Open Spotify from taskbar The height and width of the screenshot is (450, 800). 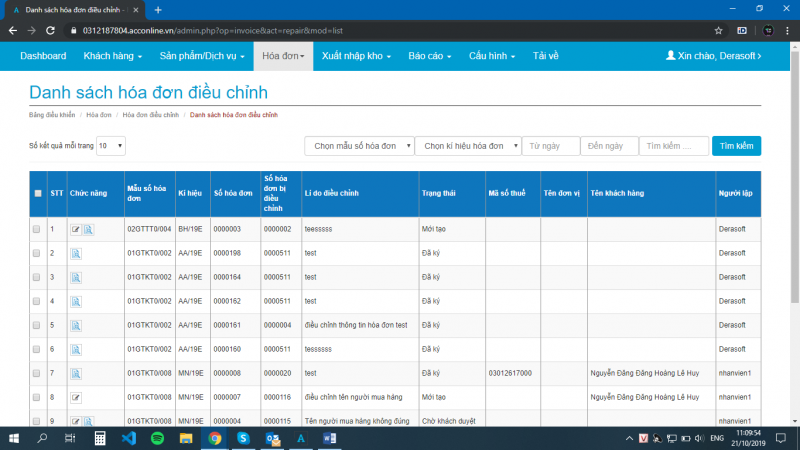[x=157, y=438]
